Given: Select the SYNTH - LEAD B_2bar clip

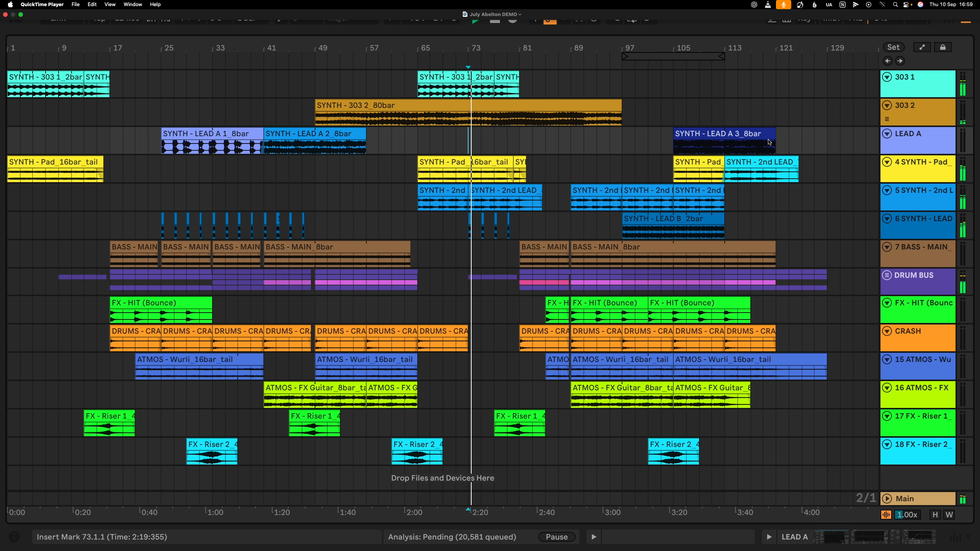Looking at the screenshot, I should click(673, 225).
